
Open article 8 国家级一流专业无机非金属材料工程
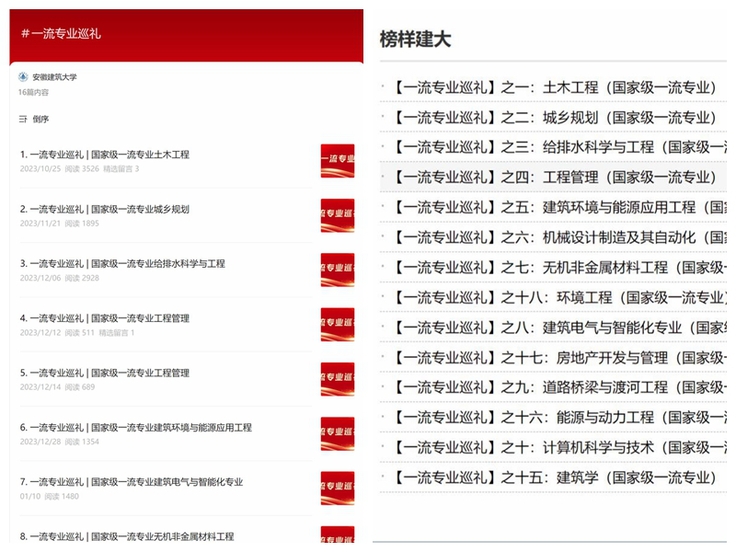tap(126, 536)
